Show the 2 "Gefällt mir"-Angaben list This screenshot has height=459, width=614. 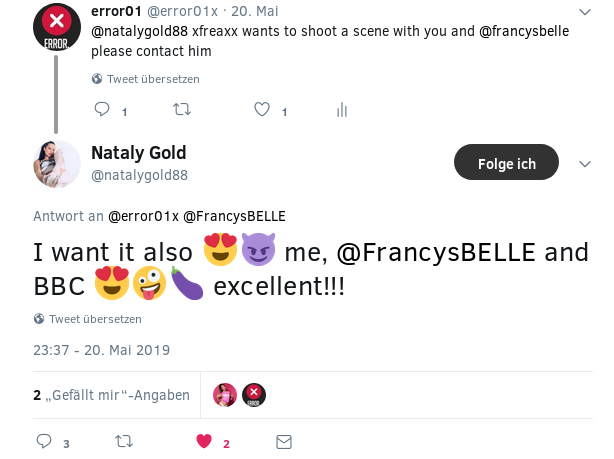[111, 395]
